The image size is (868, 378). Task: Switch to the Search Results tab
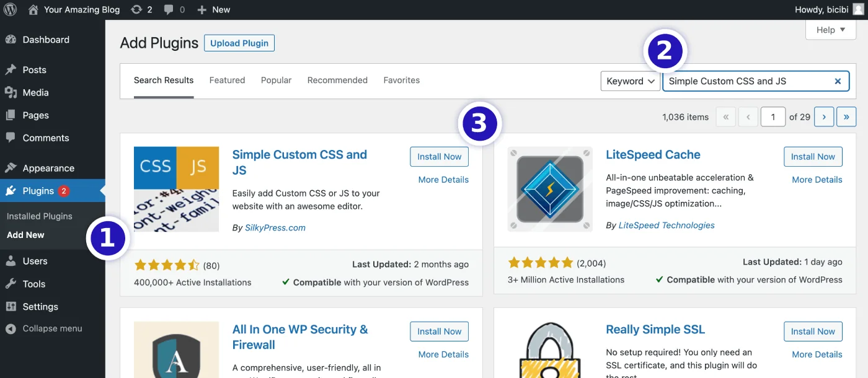(x=164, y=80)
